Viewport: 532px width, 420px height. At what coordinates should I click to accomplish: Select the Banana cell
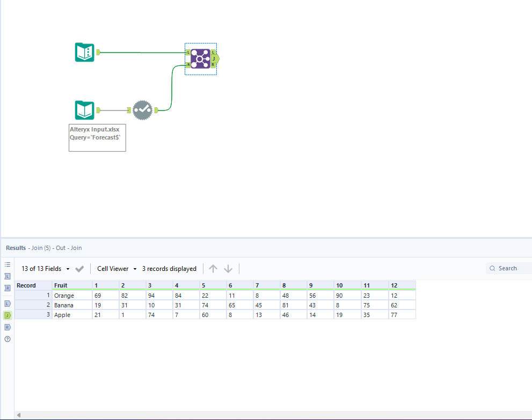[x=72, y=305]
